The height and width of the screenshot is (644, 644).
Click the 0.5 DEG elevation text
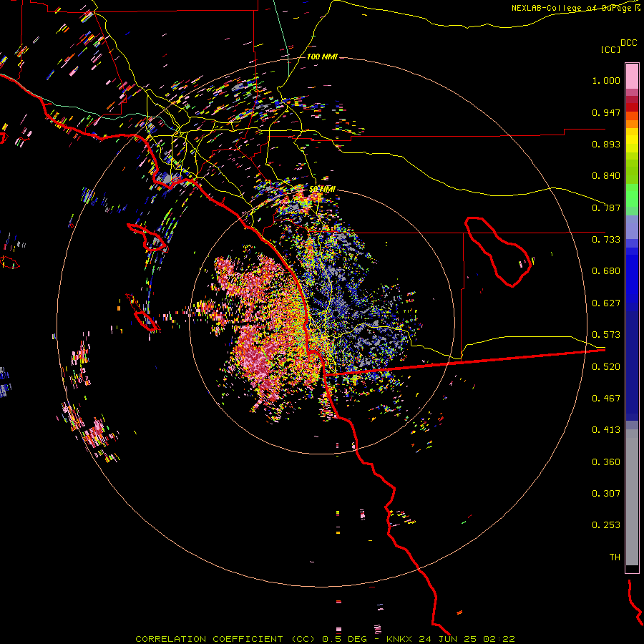[345, 639]
